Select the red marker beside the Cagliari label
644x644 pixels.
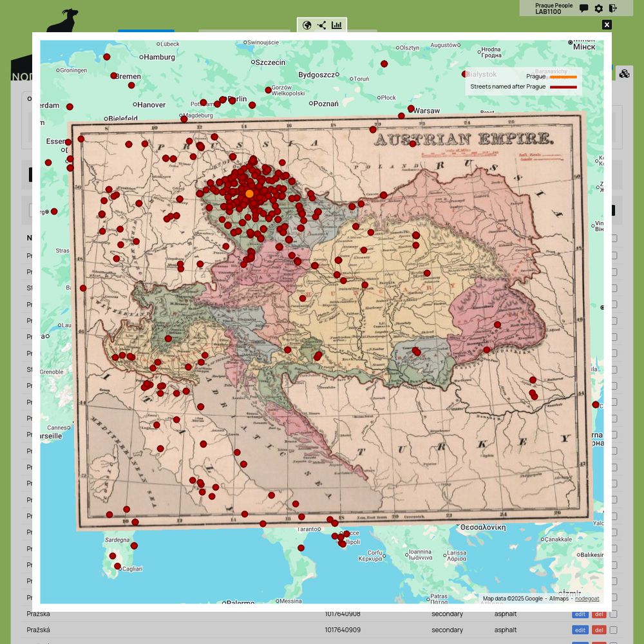(x=117, y=566)
